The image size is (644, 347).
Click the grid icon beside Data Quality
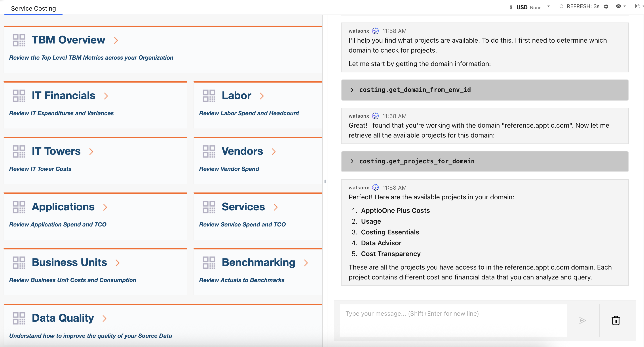(x=19, y=318)
